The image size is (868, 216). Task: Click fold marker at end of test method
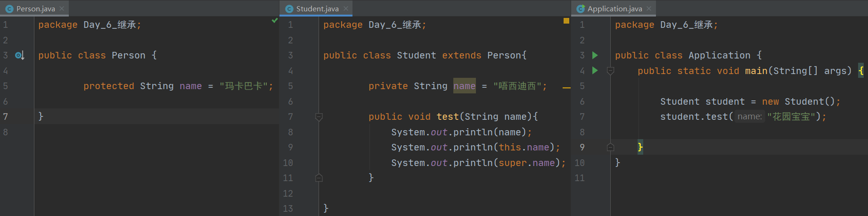click(x=319, y=178)
